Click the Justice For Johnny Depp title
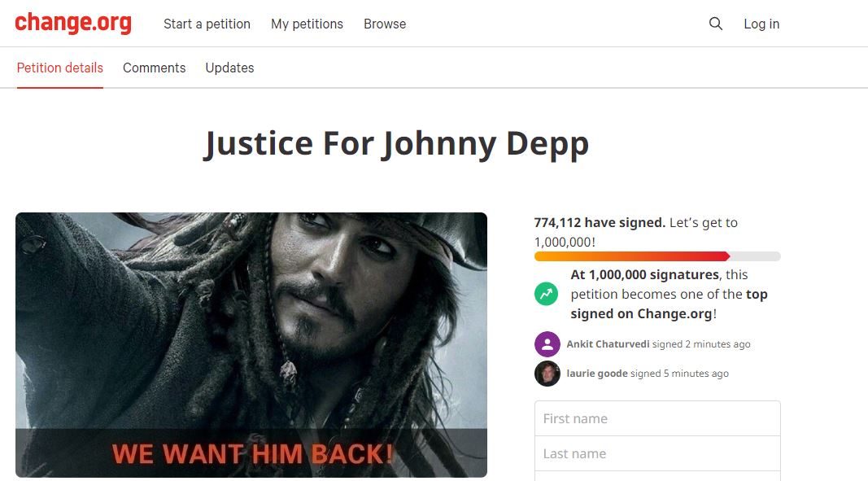 pyautogui.click(x=396, y=144)
